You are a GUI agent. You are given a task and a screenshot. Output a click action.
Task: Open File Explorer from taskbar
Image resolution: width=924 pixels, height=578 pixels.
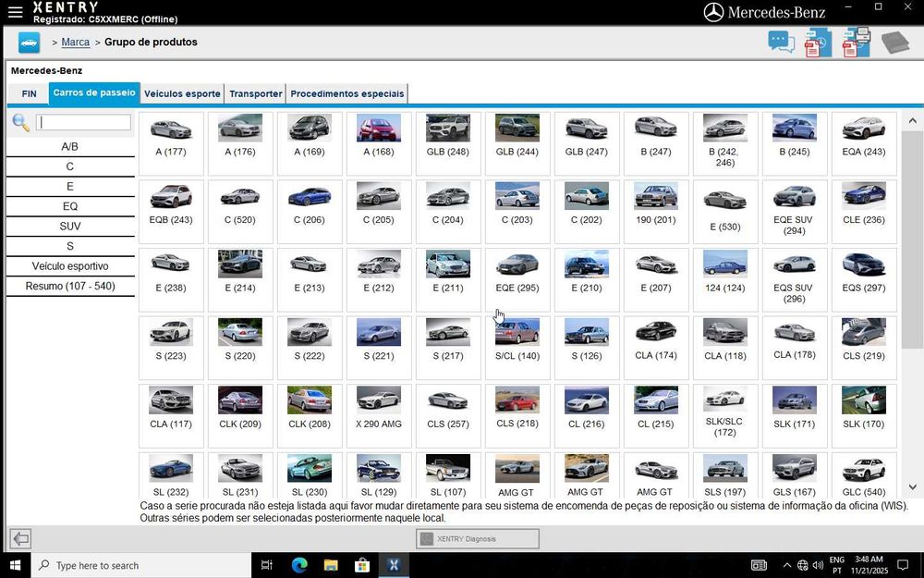331,565
